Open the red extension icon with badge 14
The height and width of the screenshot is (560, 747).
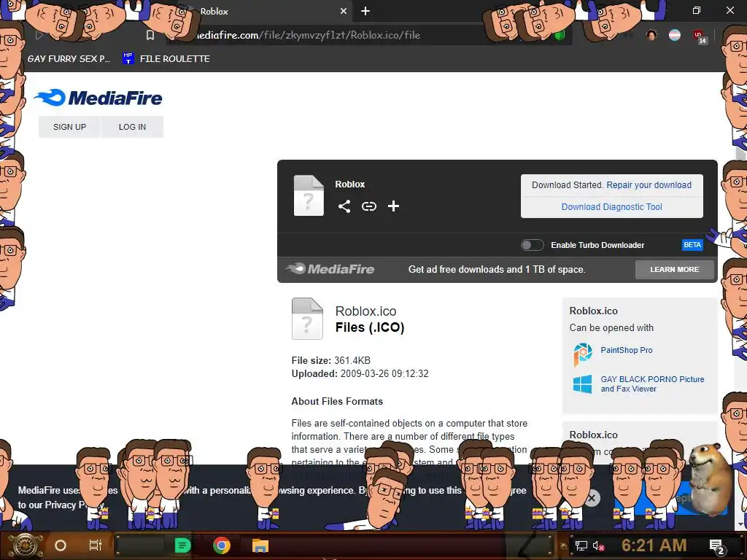pyautogui.click(x=700, y=36)
